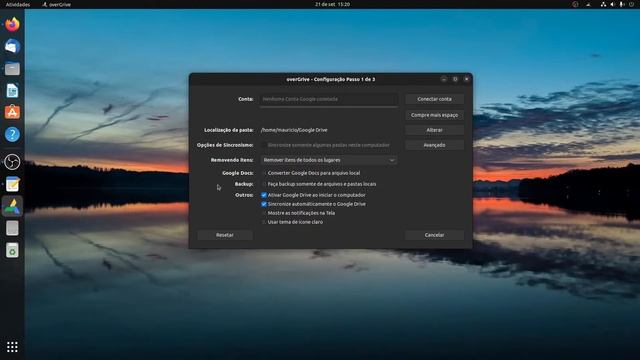Click the overGrive Google Drive dock icon
The height and width of the screenshot is (360, 640).
point(12,206)
